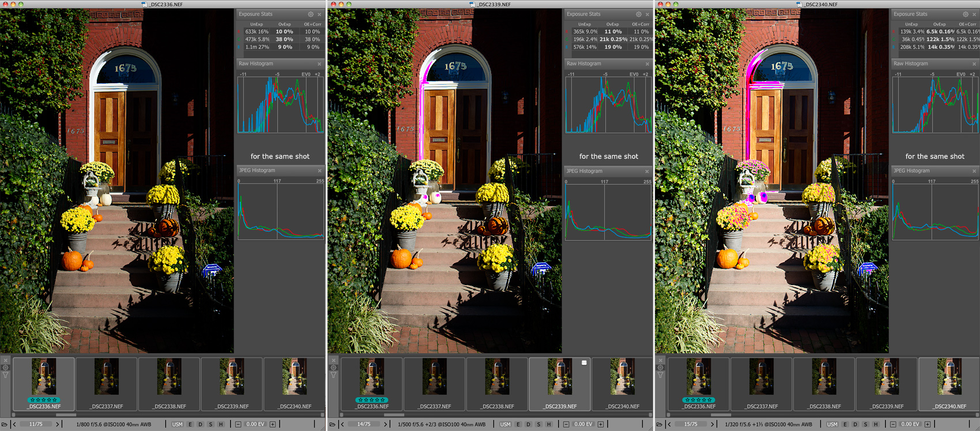This screenshot has width=980, height=431.
Task: Click 0.00 EV exposure value in _DSC2340.NEF window
Action: tap(910, 424)
